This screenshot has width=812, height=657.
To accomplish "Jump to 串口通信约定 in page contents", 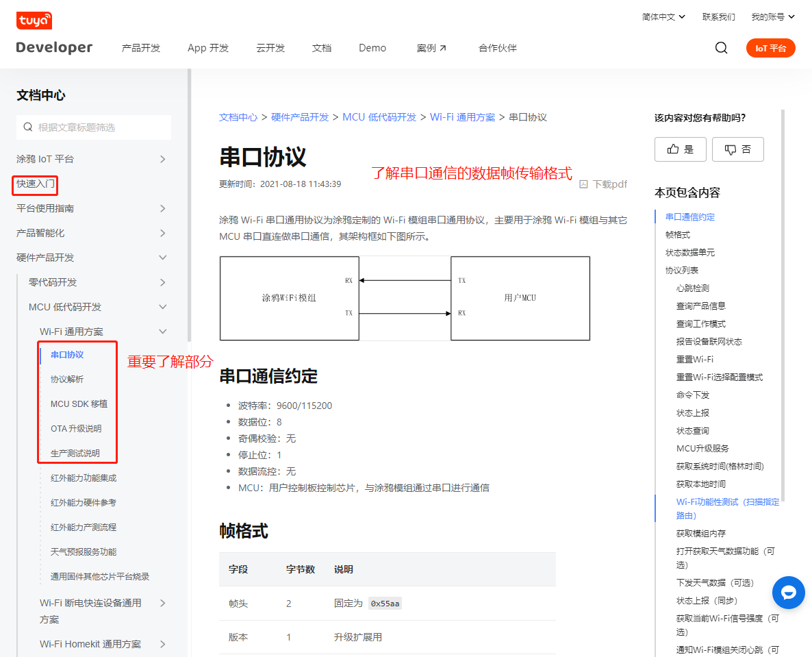I will (689, 217).
